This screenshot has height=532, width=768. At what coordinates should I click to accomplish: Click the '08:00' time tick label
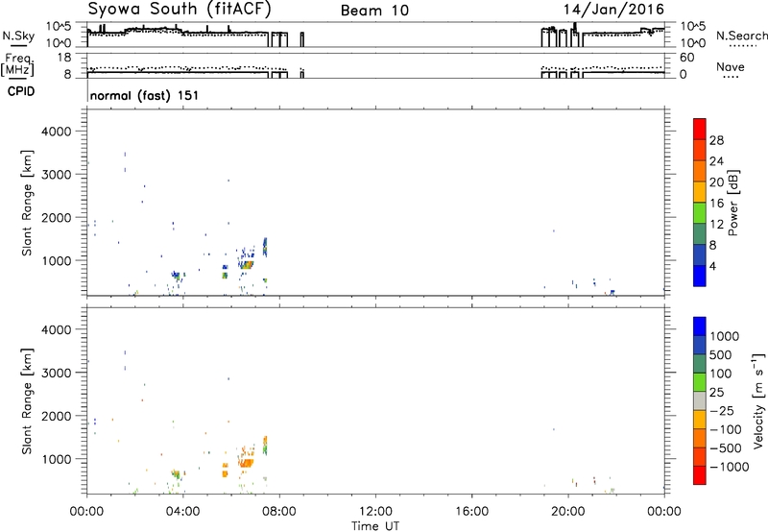tap(279, 512)
